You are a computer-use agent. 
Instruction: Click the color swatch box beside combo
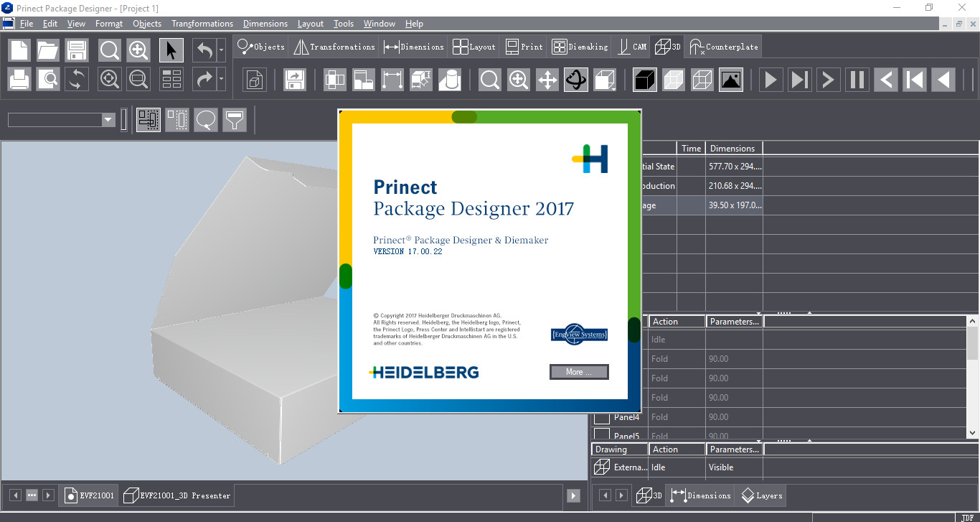coord(123,120)
